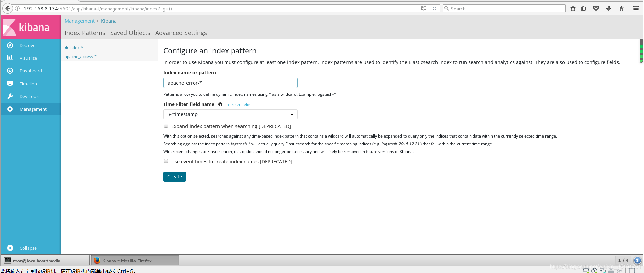The image size is (644, 273).
Task: Click the workspace switcher icon in the taskbar
Action: tap(637, 260)
